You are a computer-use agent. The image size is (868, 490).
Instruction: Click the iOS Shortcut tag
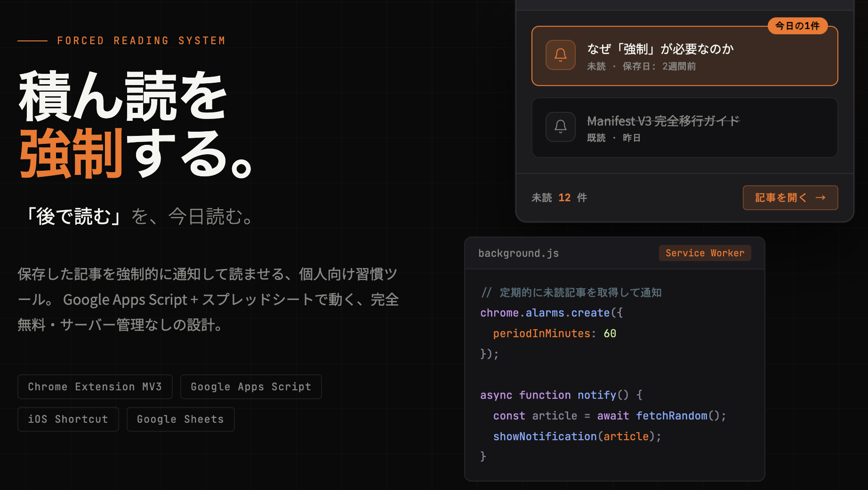[x=68, y=419]
